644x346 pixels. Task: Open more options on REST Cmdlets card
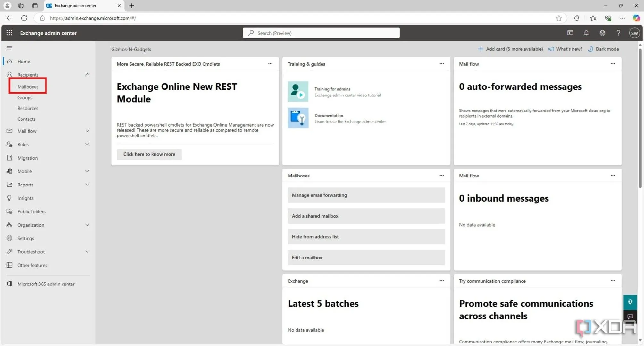click(270, 64)
